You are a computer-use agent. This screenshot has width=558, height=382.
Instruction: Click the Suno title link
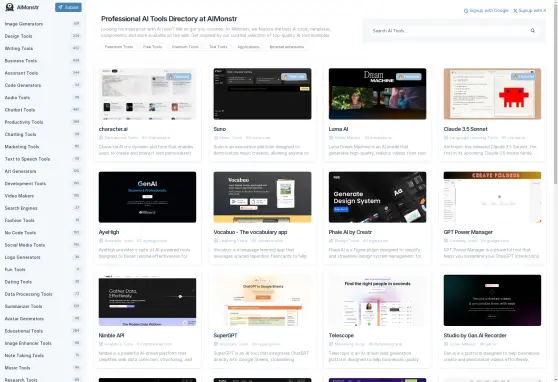(220, 129)
